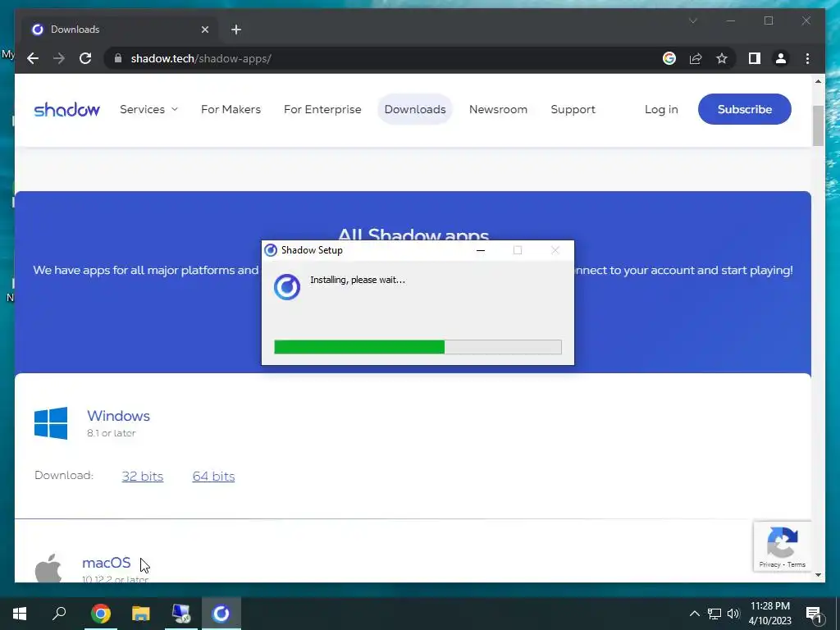Screen dimensions: 840x630
Task: Click the page's vertical scrollbar thumb
Action: 818,126
